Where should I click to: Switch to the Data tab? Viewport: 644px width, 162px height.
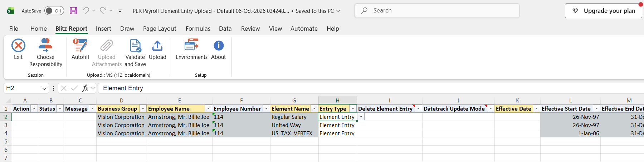[225, 29]
